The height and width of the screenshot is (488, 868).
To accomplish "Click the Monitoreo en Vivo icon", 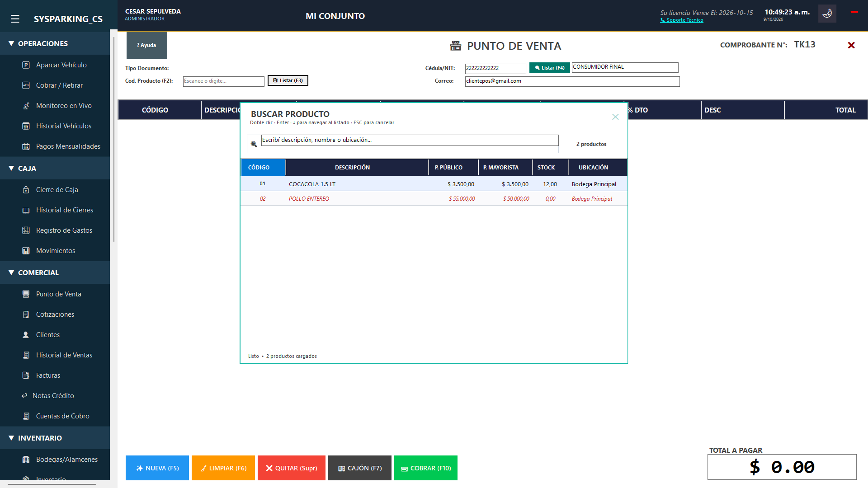I will [x=26, y=106].
